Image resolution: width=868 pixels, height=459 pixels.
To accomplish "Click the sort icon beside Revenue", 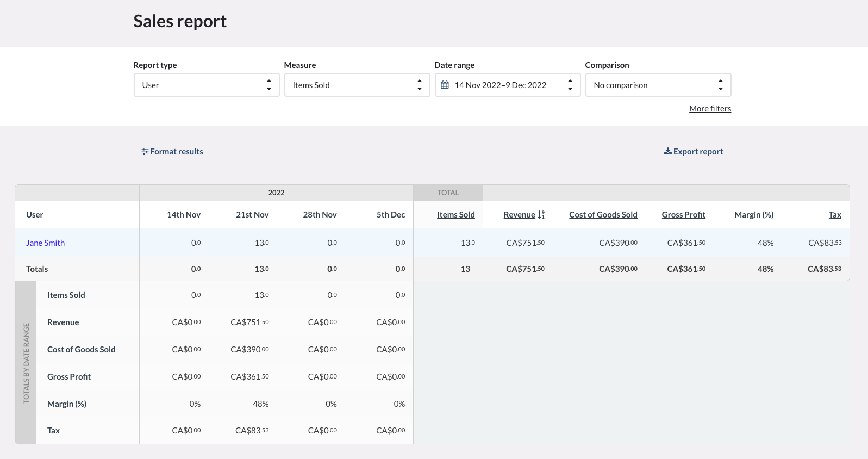I will point(541,215).
